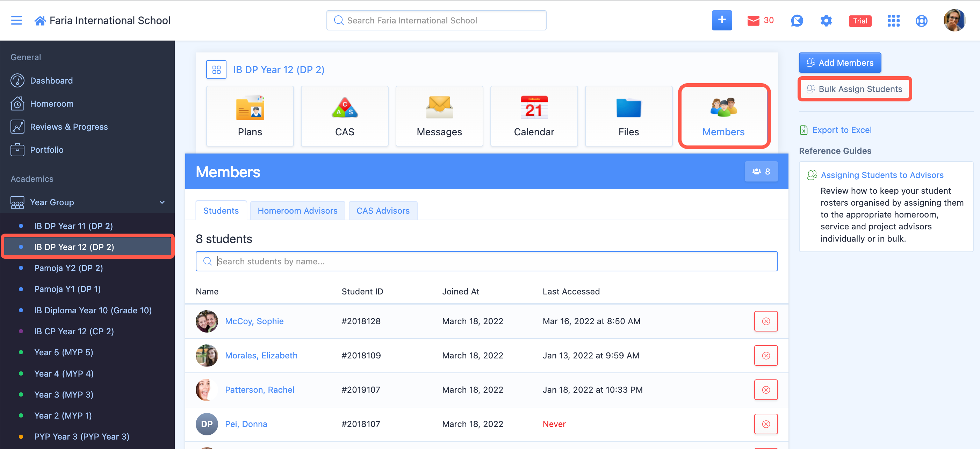Open the hamburger menu icon
Screen dimensions: 980x449
pyautogui.click(x=16, y=21)
